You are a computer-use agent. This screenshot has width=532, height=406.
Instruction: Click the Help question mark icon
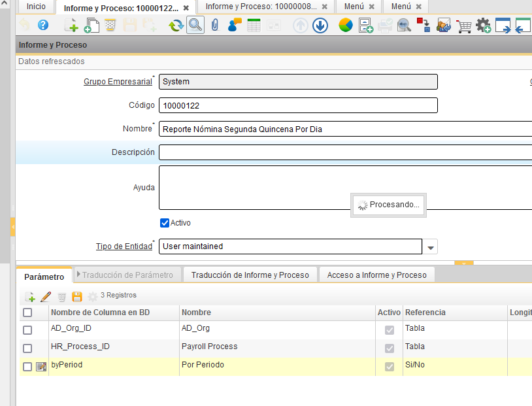click(43, 25)
